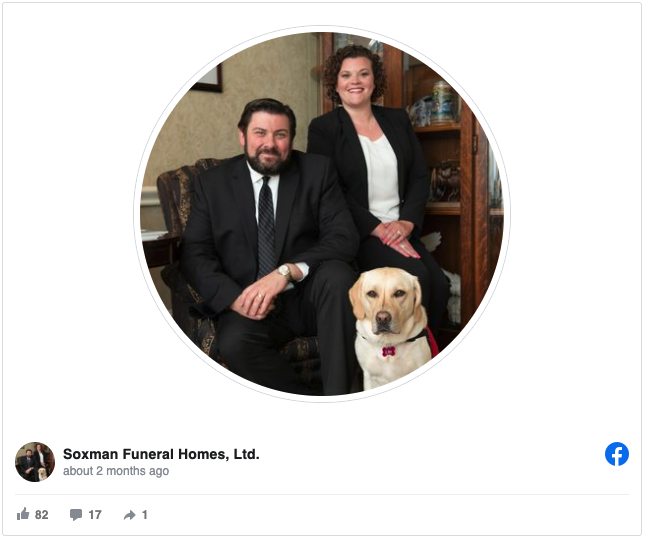Image resolution: width=645 pixels, height=540 pixels.
Task: Click the thumbs-up like icon
Action: click(23, 514)
